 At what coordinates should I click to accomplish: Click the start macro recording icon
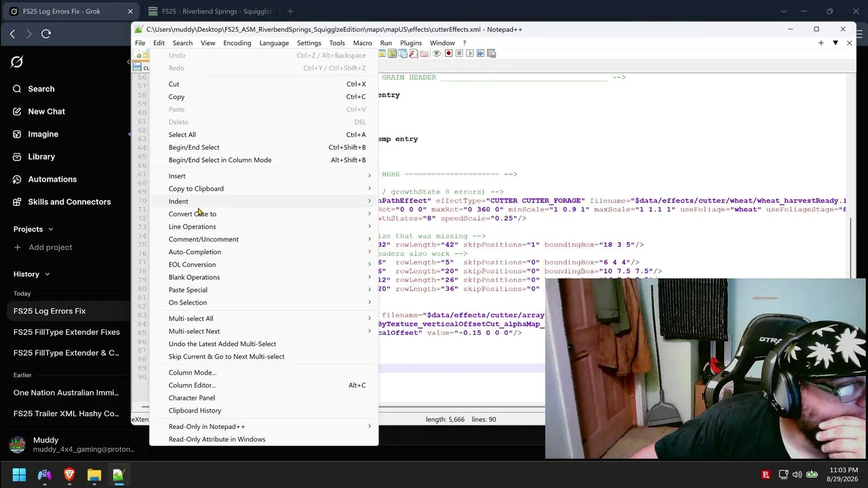pyautogui.click(x=448, y=54)
